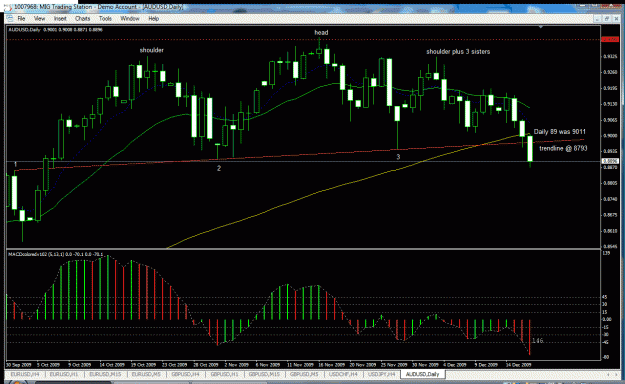
Task: Restore the inner chart window
Action: (x=607, y=19)
